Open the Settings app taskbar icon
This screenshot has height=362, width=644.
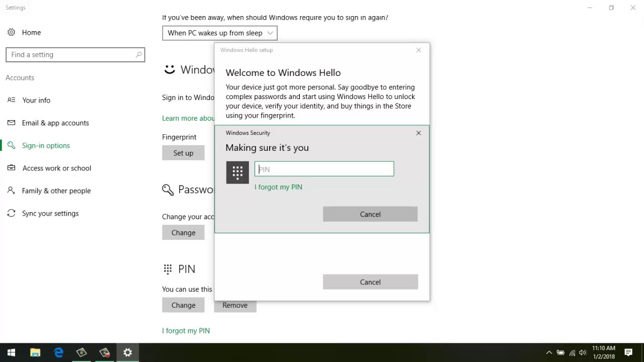(128, 352)
